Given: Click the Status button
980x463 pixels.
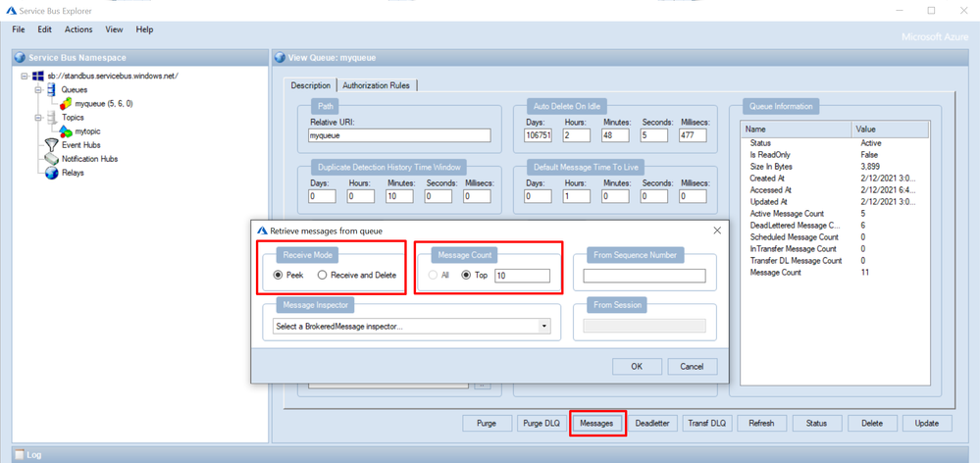Looking at the screenshot, I should tap(816, 423).
